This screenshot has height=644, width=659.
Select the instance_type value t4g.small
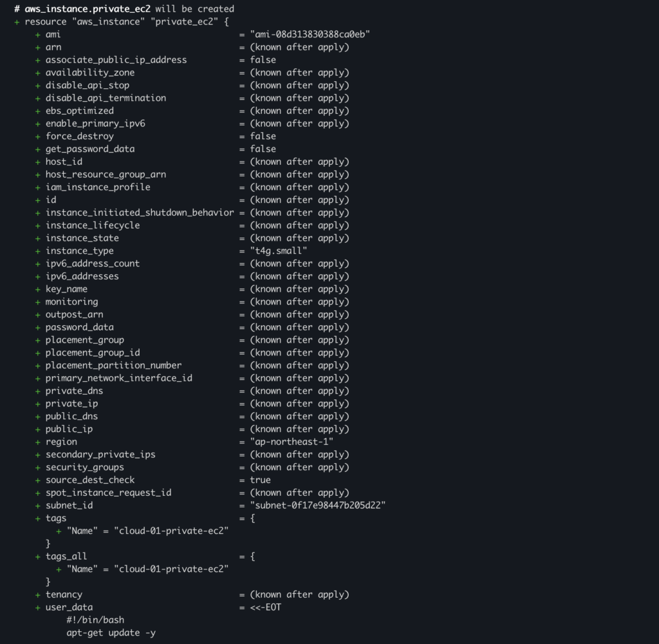pyautogui.click(x=278, y=251)
